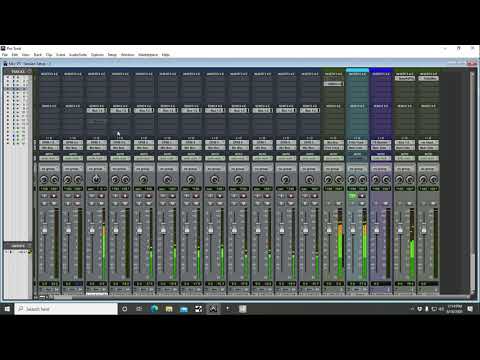
Task: Click record-enable on the cyan highlighted track
Action: [x=362, y=196]
